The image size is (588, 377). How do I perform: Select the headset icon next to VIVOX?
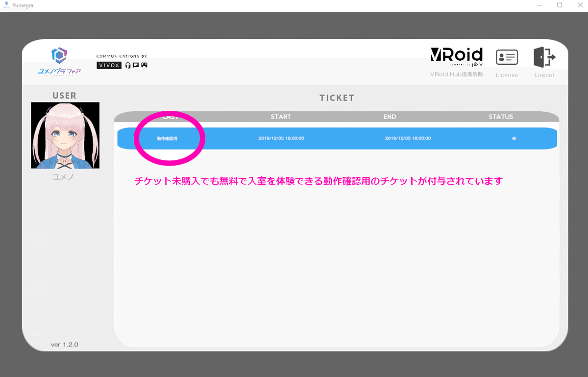pos(127,65)
